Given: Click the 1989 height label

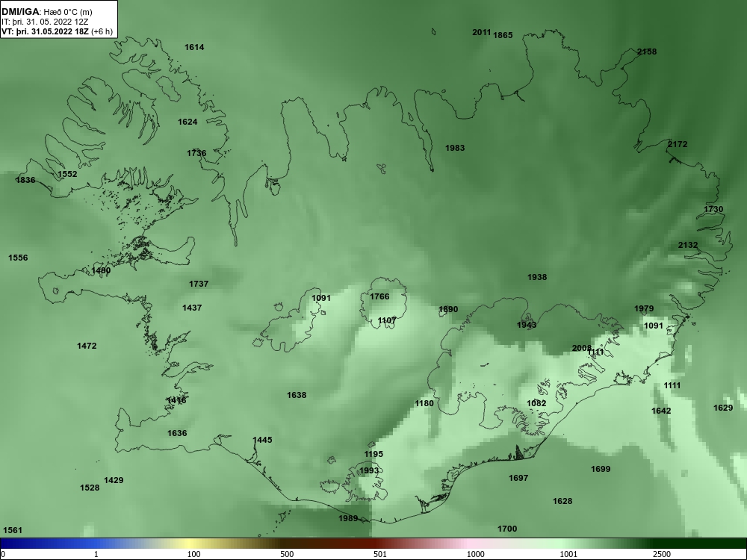Looking at the screenshot, I should [x=348, y=519].
